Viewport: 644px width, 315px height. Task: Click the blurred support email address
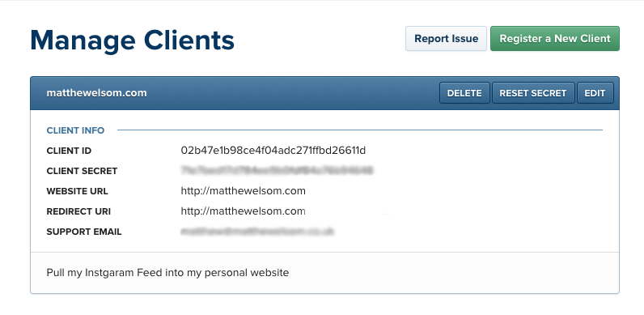tap(257, 232)
